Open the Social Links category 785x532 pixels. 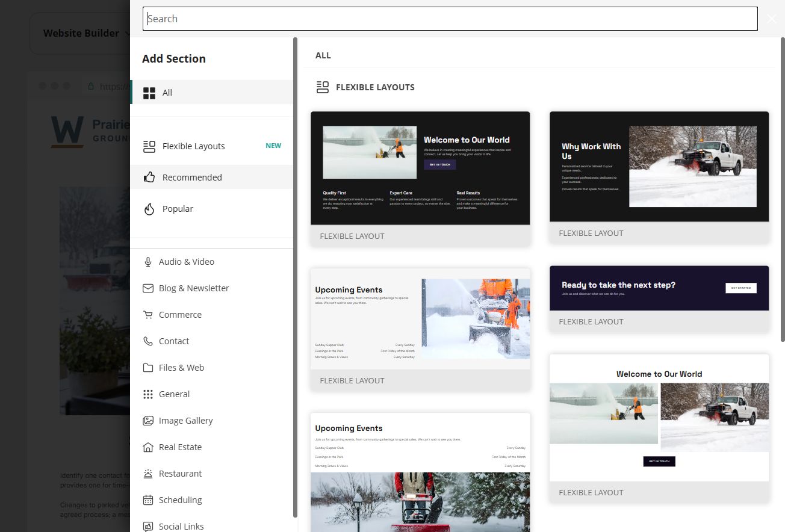click(212, 525)
